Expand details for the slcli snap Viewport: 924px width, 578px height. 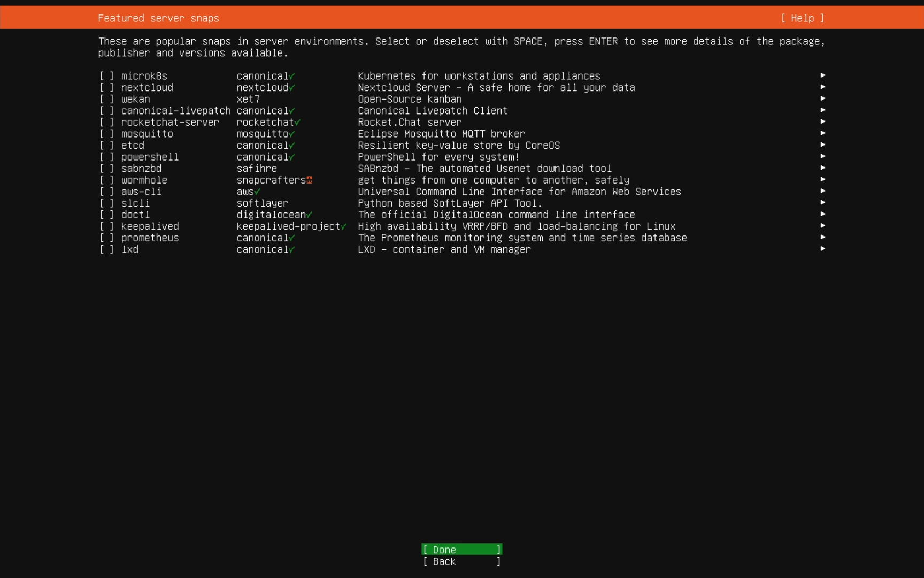tap(823, 202)
